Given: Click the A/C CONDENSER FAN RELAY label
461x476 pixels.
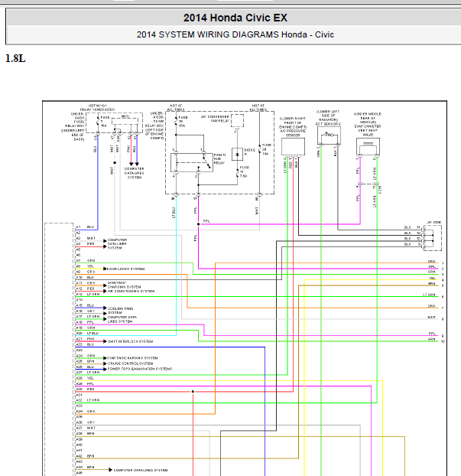Looking at the screenshot, I should click(x=215, y=119).
